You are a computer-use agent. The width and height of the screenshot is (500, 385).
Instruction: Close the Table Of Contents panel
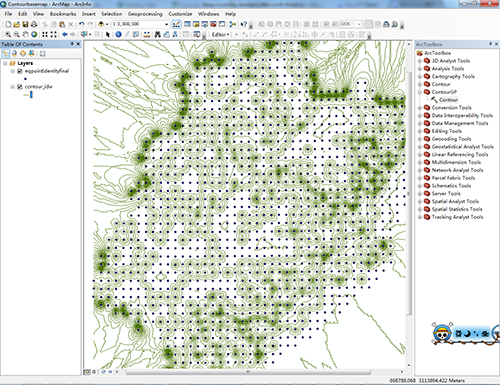tap(78, 44)
